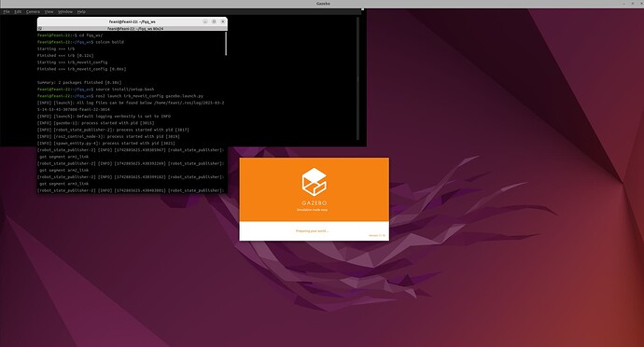Maximize the terminal window
Image resolution: width=644 pixels, height=347 pixels.
[x=214, y=21]
